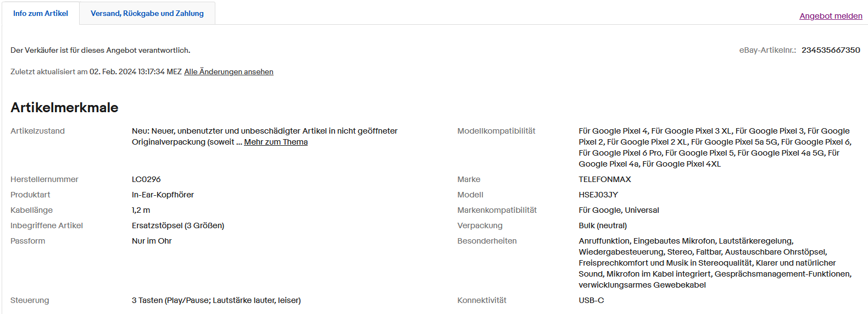868x314 pixels.
Task: Click the model value HSEJ03JY
Action: point(598,195)
